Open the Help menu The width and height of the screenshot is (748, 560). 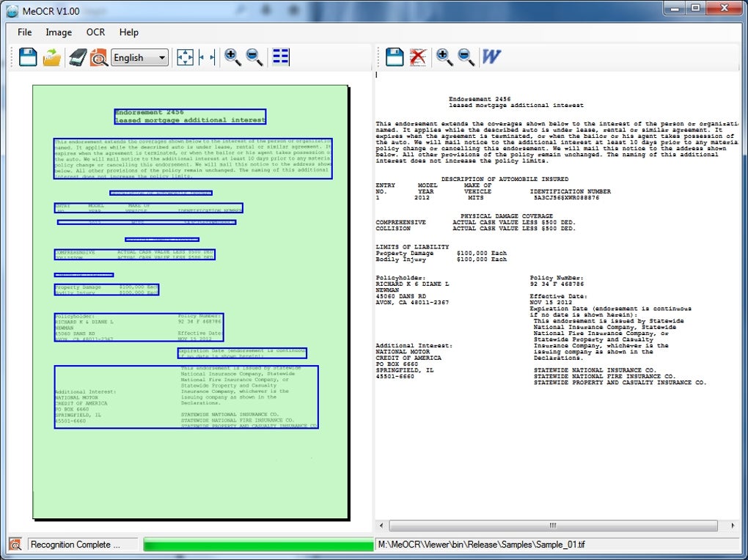point(129,32)
